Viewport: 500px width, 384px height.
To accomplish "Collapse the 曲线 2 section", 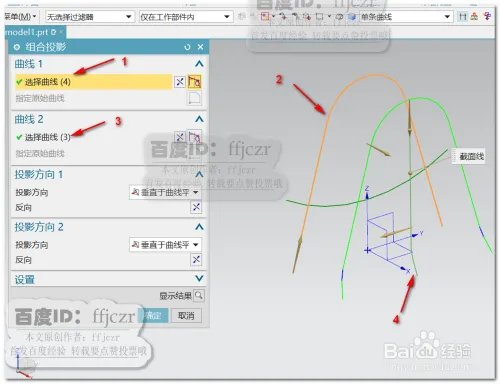I will pyautogui.click(x=199, y=119).
